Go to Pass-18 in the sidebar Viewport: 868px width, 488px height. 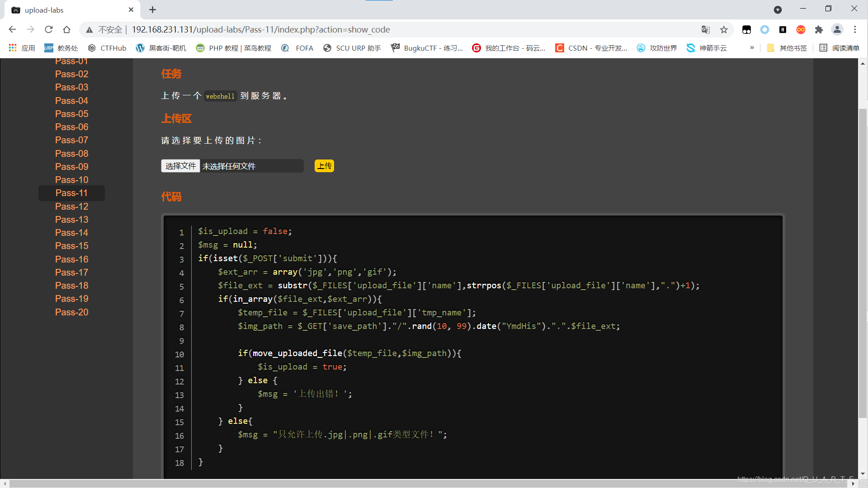tap(71, 286)
